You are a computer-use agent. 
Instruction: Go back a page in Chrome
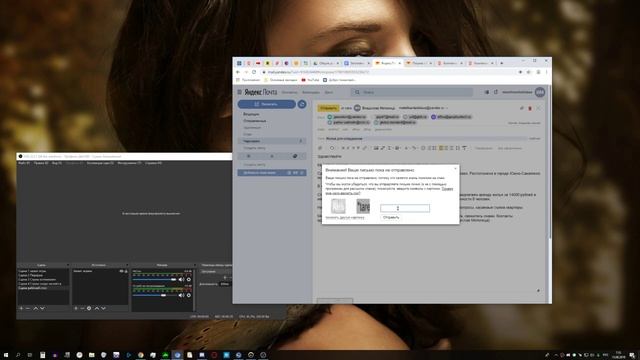point(238,72)
